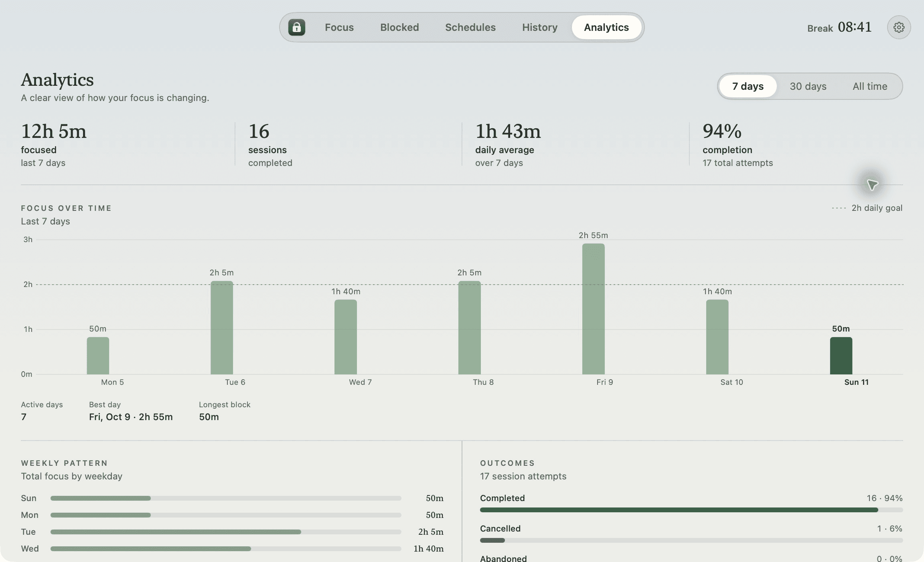Click the 'Sun 11' axis label
924x562 pixels.
[856, 382]
